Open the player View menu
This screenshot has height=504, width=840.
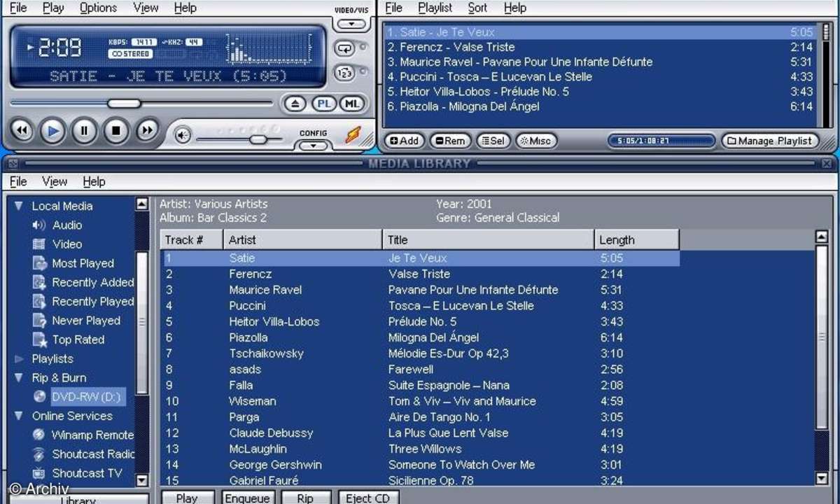[146, 8]
